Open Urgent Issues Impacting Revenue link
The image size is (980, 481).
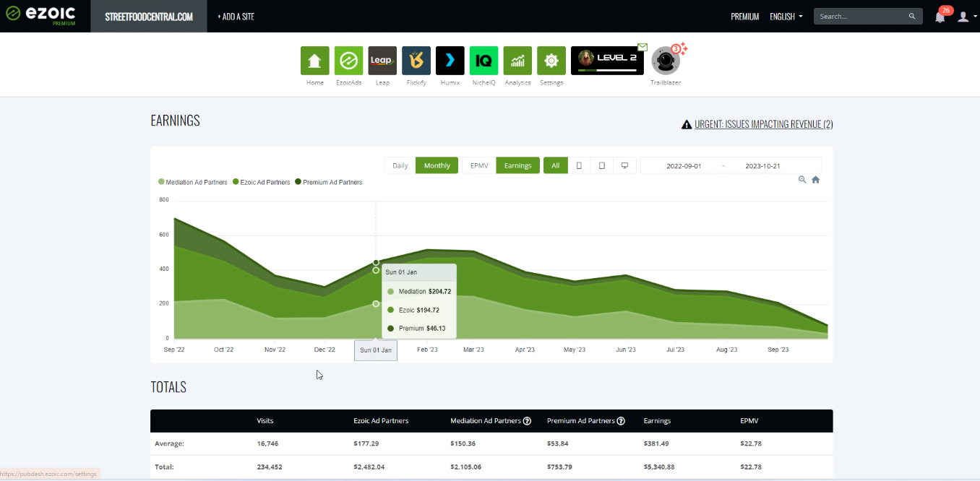tap(764, 124)
